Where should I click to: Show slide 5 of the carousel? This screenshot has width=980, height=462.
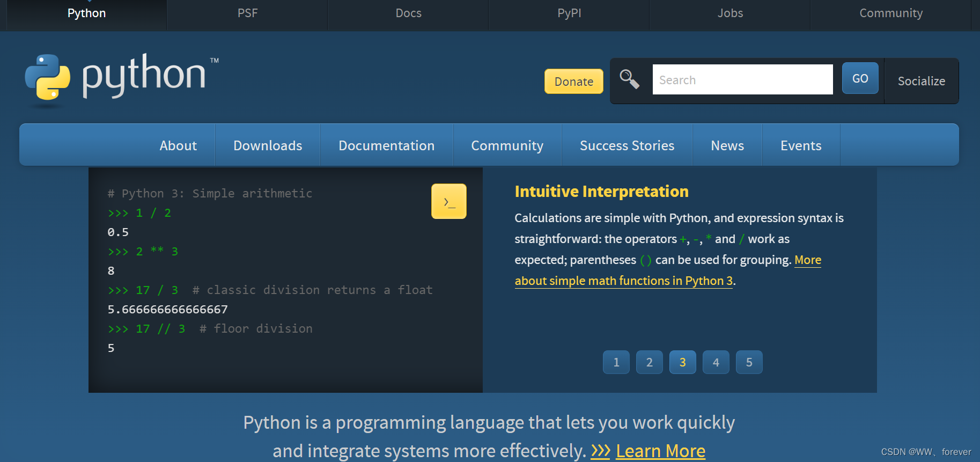point(749,362)
